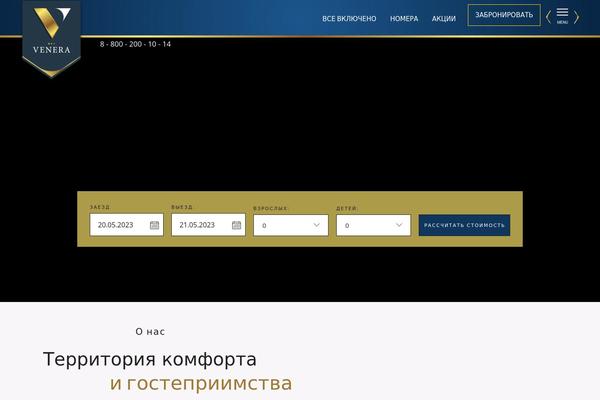Go to the НОМЕРА page
This screenshot has height=400, width=600.
coord(404,18)
